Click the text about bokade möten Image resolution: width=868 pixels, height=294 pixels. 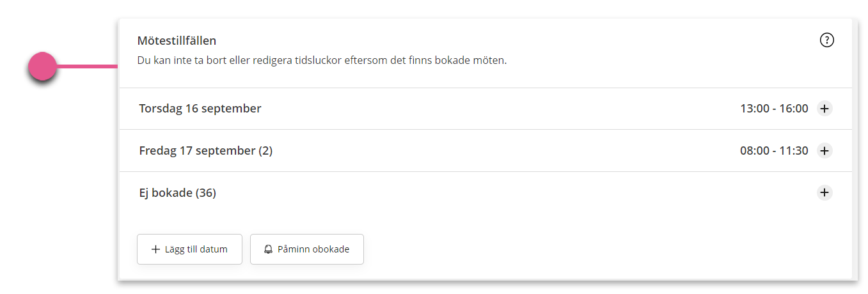coord(322,61)
